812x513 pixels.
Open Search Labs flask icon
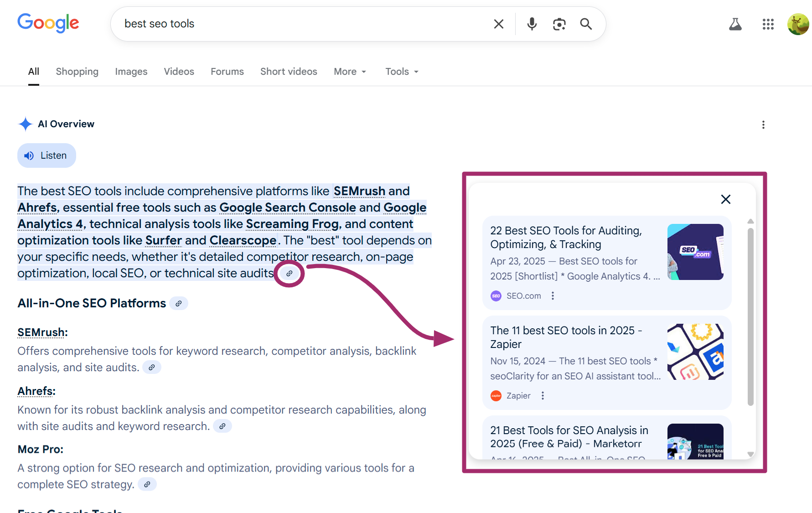(735, 24)
